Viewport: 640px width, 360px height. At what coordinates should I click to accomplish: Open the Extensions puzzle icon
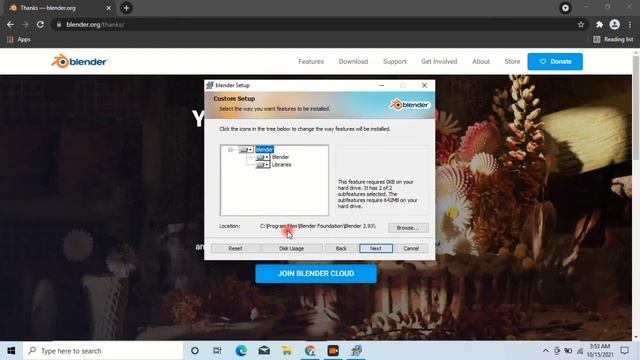coord(599,24)
